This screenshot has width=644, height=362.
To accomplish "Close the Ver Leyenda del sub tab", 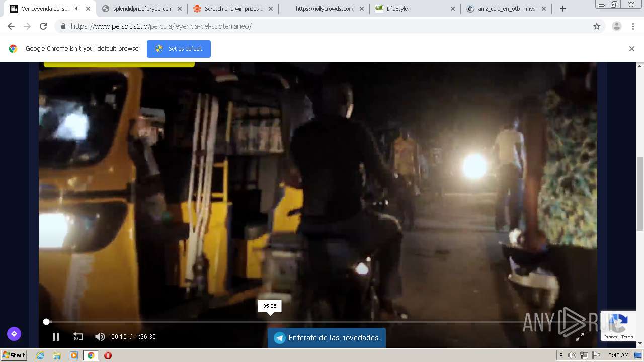I will pos(88,9).
